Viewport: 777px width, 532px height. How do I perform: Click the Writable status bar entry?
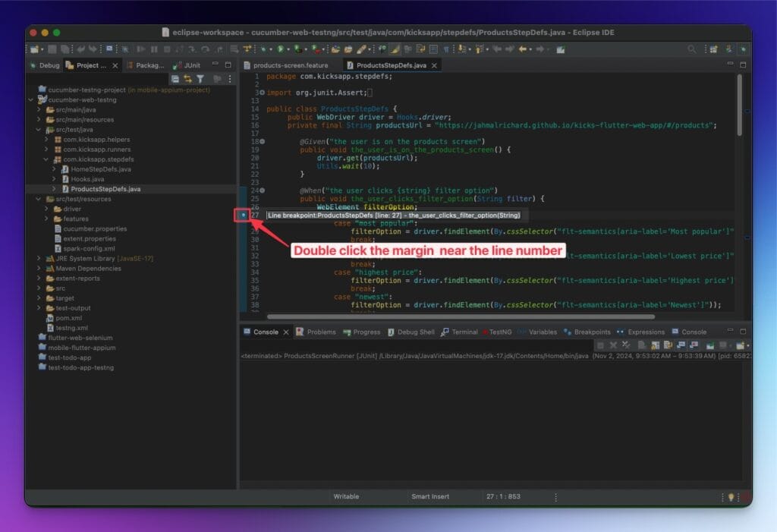click(346, 496)
